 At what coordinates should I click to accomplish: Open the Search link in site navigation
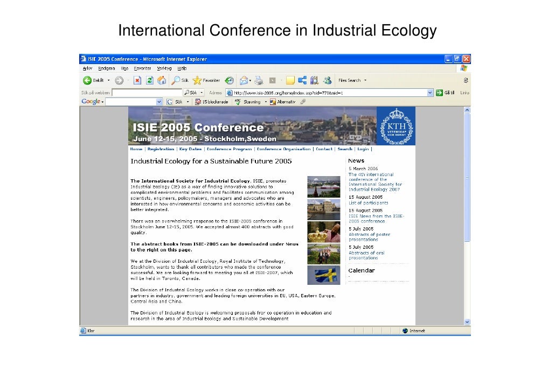pos(345,149)
